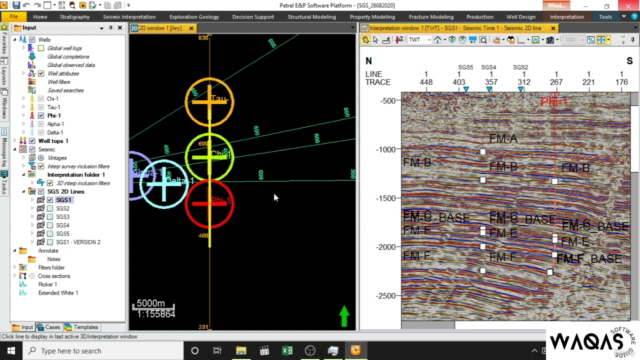Click the SGS2 line marker above seismic section

(521, 89)
